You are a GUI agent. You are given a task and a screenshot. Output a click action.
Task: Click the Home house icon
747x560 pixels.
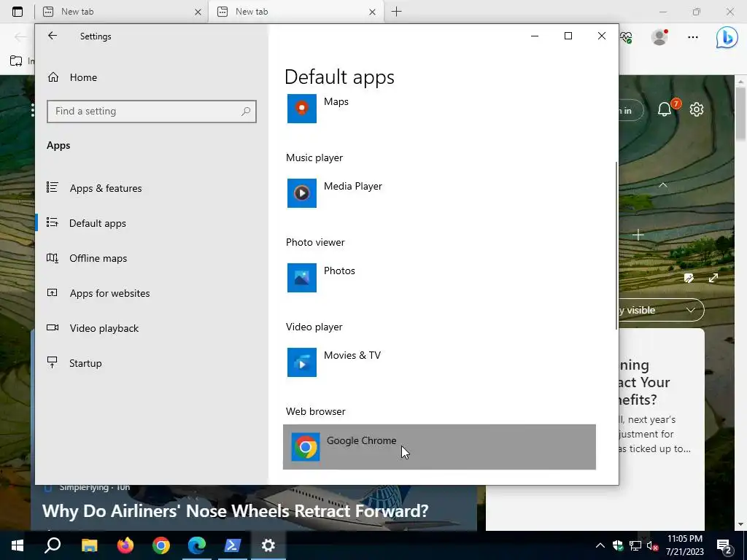[53, 77]
